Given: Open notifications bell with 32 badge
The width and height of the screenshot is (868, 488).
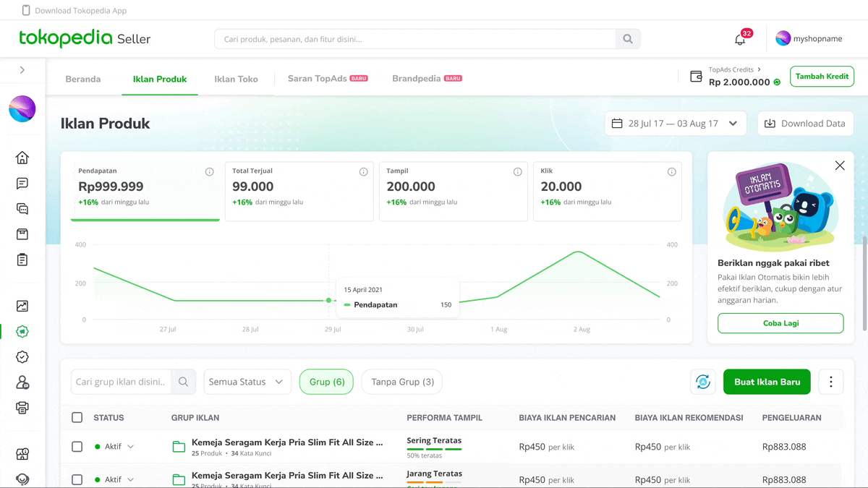Looking at the screenshot, I should (x=740, y=39).
